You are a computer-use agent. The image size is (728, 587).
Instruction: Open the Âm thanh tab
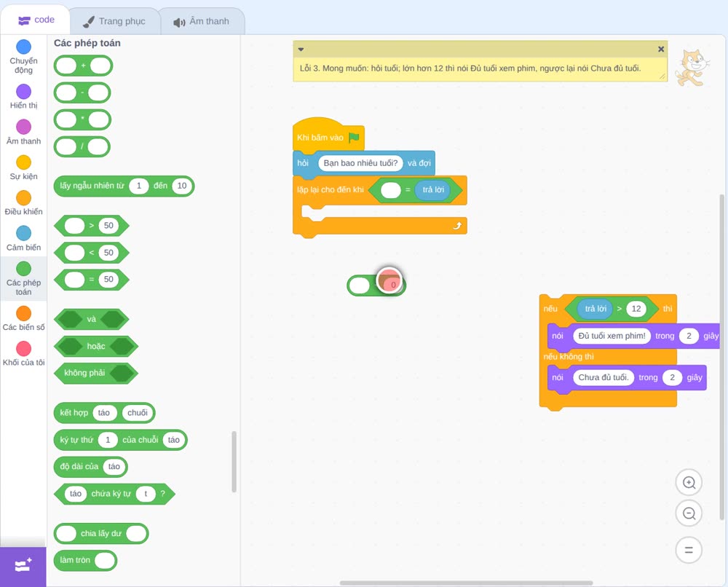202,21
